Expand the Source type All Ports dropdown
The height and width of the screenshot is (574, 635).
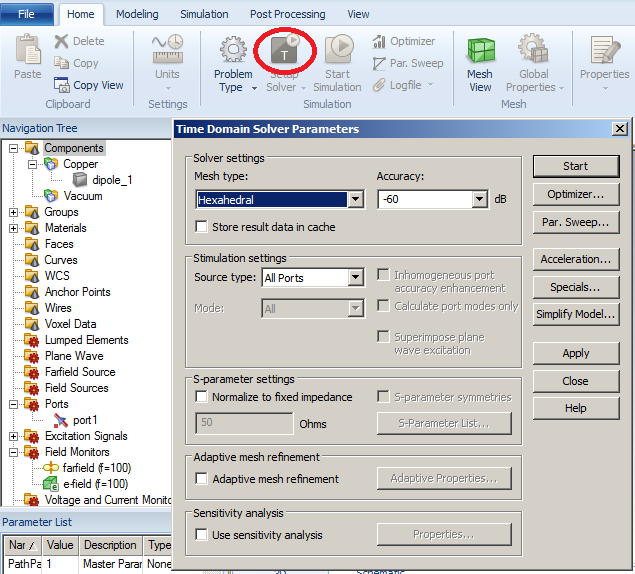tap(355, 277)
